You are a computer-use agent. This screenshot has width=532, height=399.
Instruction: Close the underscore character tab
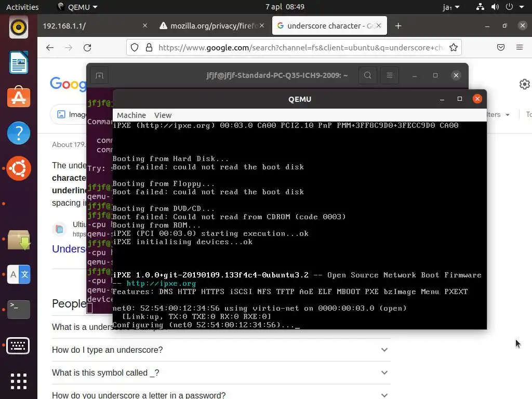379,25
